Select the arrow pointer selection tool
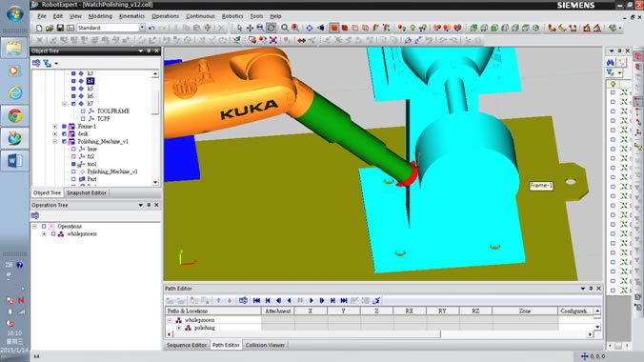Screen dimensions: 644x362 pyautogui.click(x=239, y=28)
